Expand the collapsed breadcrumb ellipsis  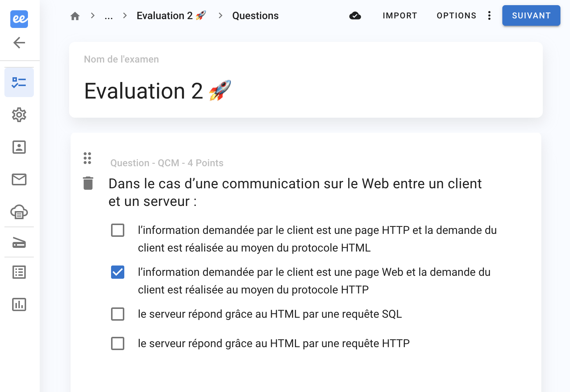click(108, 16)
